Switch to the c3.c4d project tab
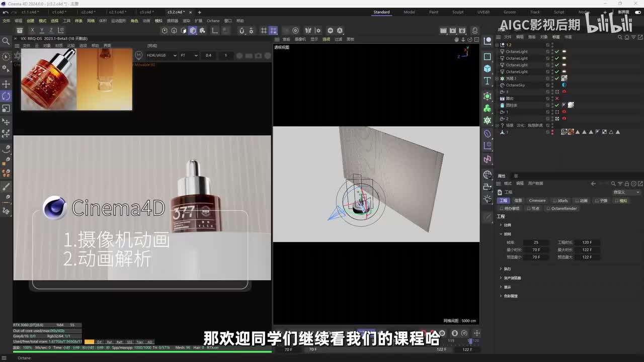 pyautogui.click(x=146, y=12)
